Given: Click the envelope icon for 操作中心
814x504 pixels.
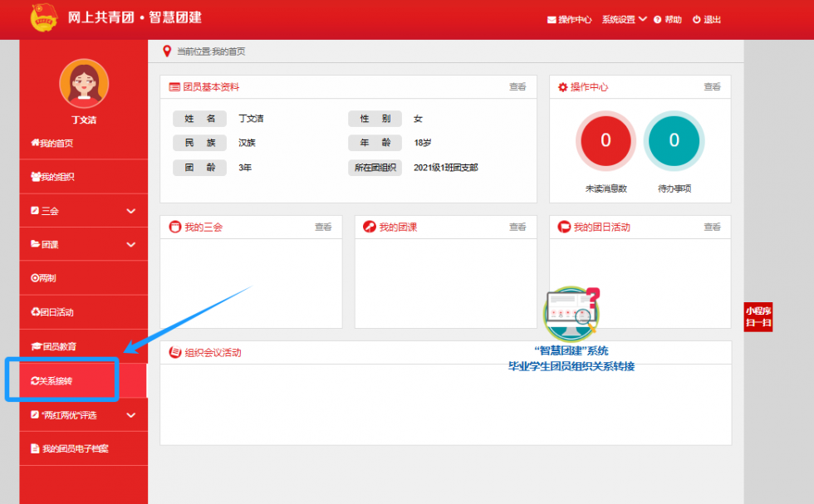Looking at the screenshot, I should [552, 20].
